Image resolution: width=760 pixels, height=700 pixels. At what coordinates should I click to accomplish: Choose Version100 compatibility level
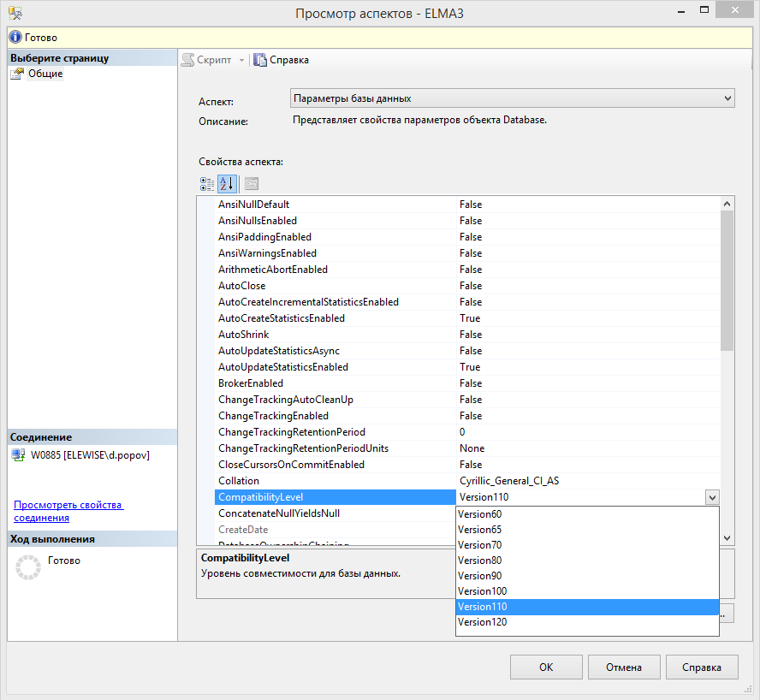click(x=483, y=591)
